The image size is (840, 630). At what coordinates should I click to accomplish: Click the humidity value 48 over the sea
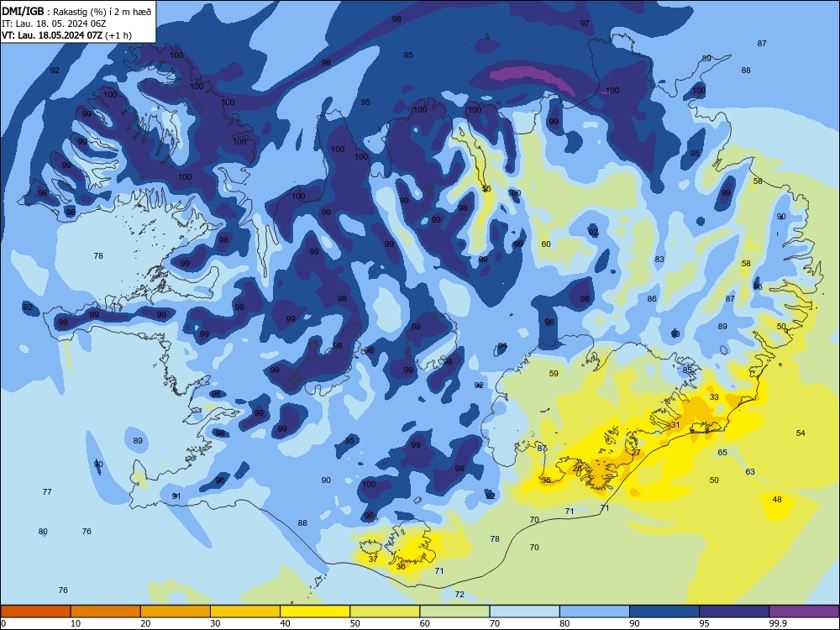point(777,499)
